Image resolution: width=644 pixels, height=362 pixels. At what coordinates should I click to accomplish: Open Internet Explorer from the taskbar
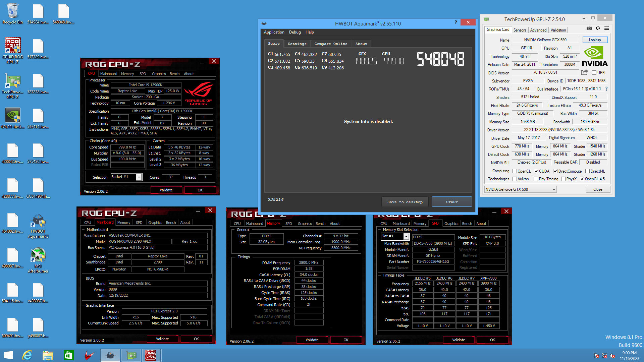click(27, 355)
